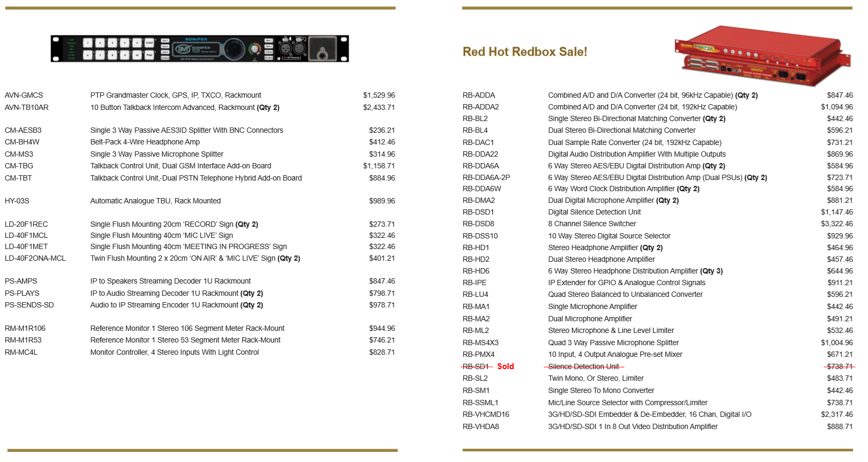The width and height of the screenshot is (868, 462).
Task: Select product code CM-MS3
Action: [19, 154]
